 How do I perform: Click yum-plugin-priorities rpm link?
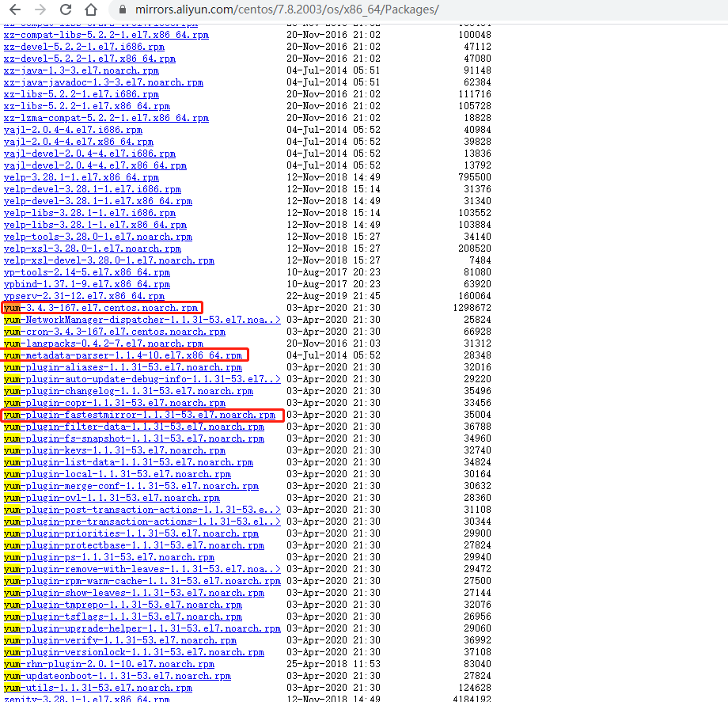click(131, 533)
